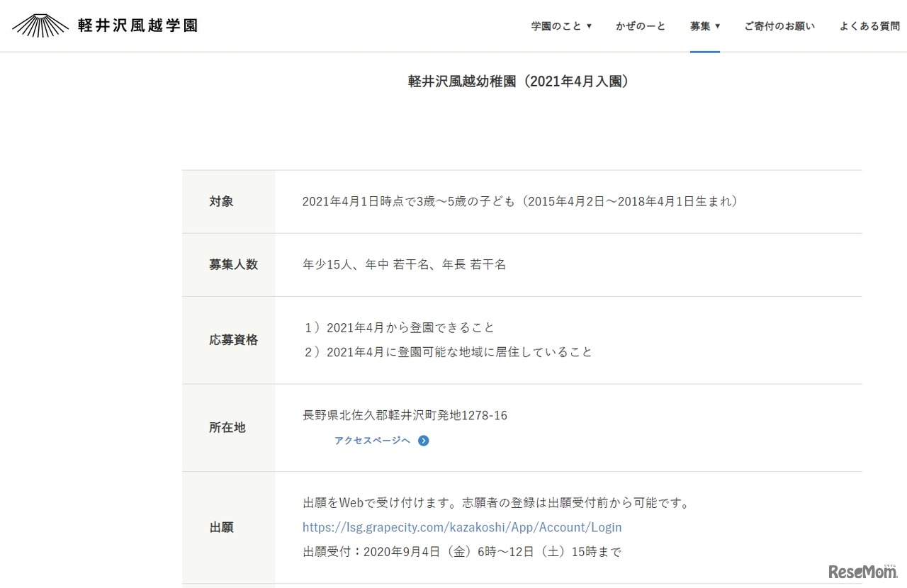The width and height of the screenshot is (907, 588).
Task: Expand the arrow beside 学園のこと
Action: 589,26
